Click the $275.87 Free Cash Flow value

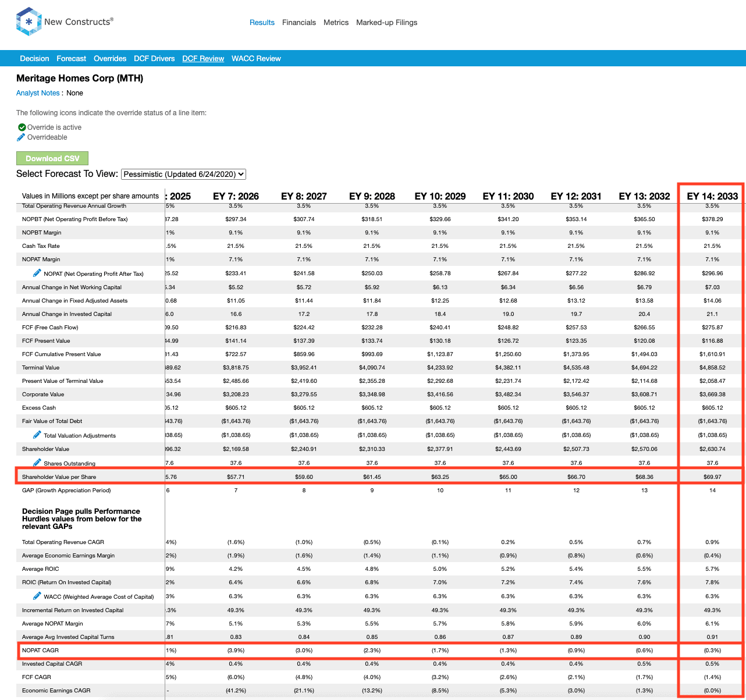pyautogui.click(x=712, y=328)
